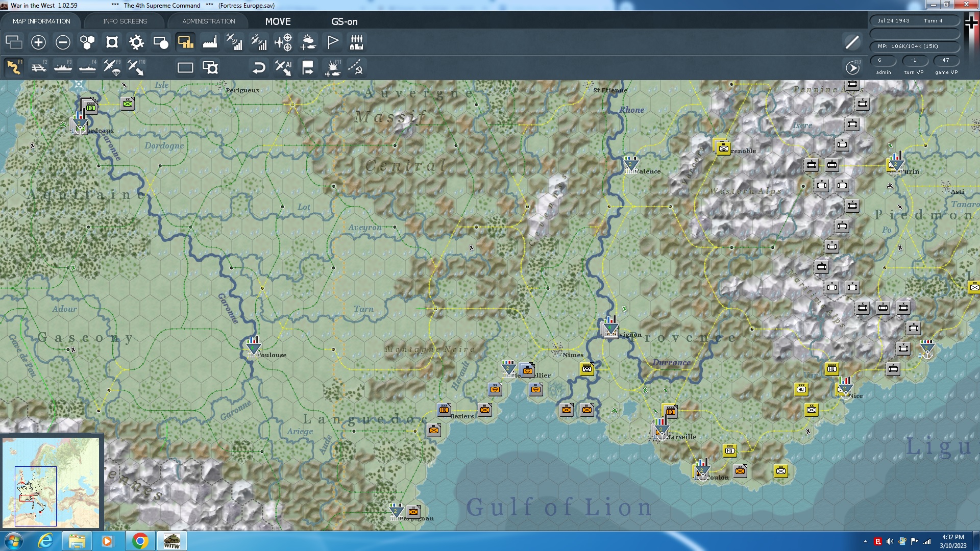Switch to the INFO SCREENS tab
The width and height of the screenshot is (980, 551).
point(125,21)
